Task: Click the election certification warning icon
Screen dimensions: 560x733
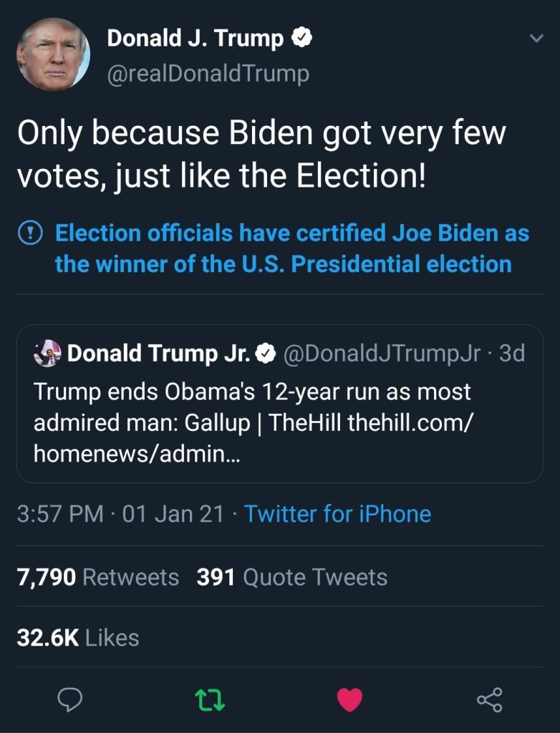Action: click(x=30, y=234)
